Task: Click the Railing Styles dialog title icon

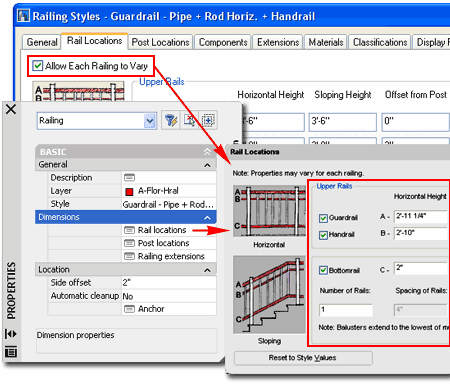Action: (23, 16)
